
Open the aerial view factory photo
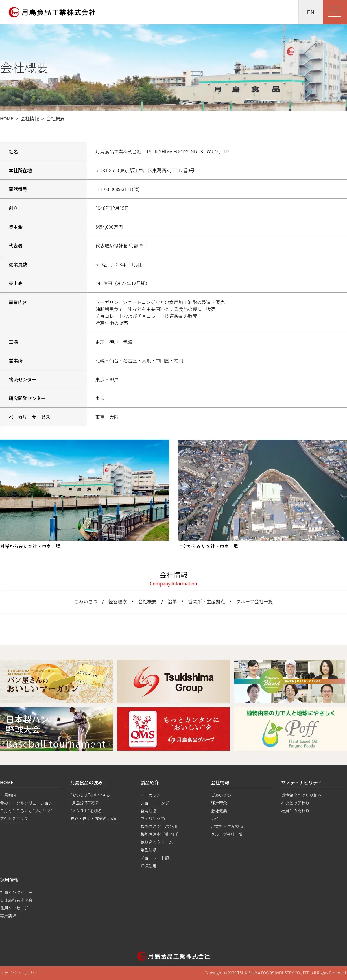click(x=262, y=490)
